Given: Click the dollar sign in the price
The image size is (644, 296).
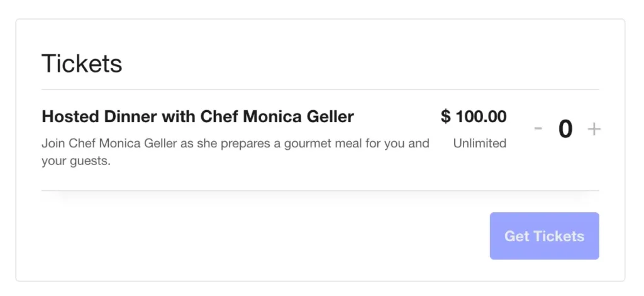Looking at the screenshot, I should click(x=446, y=117).
